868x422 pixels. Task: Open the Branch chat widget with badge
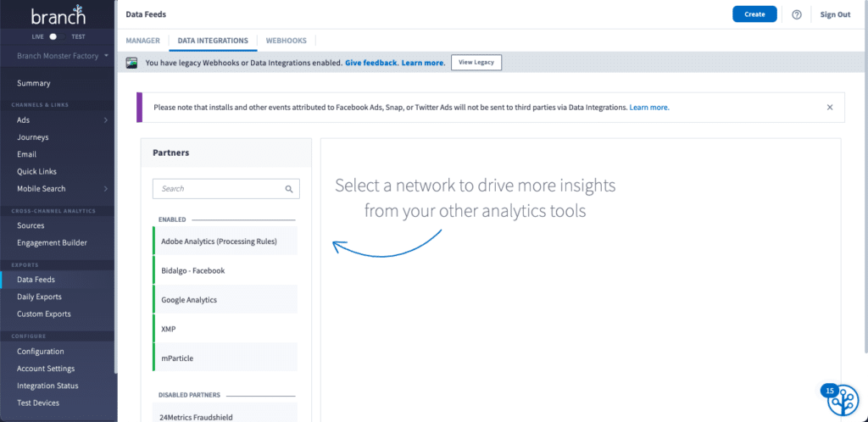click(x=842, y=399)
